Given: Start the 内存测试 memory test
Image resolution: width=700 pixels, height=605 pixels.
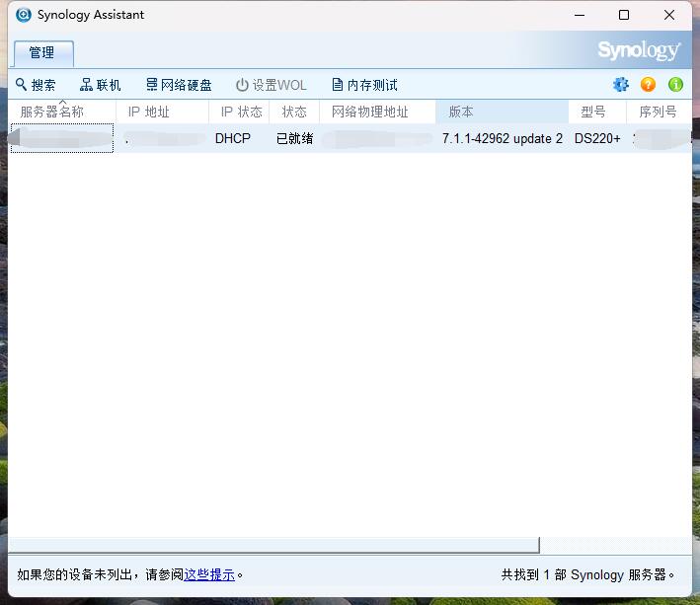Looking at the screenshot, I should 364,85.
